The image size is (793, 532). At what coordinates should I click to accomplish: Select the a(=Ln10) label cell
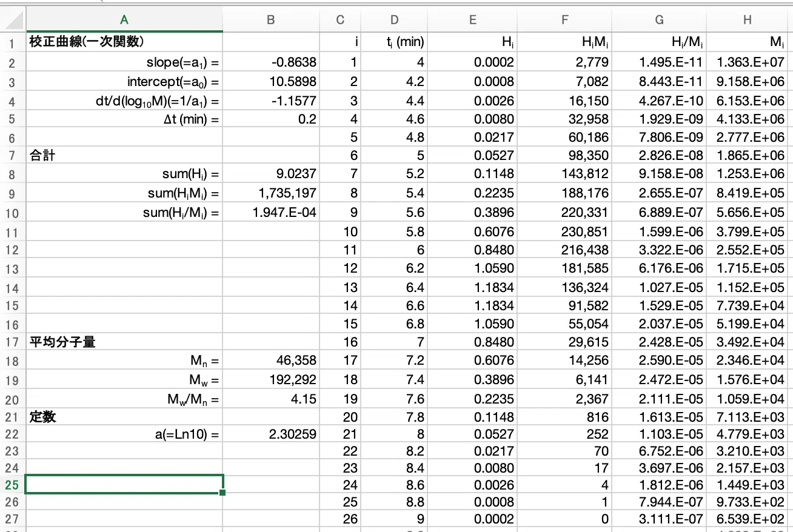(x=124, y=434)
